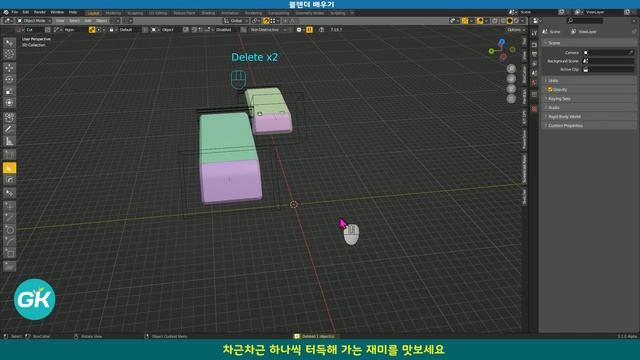The height and width of the screenshot is (360, 640).
Task: Toggle the X-ray display button
Action: pyautogui.click(x=495, y=21)
